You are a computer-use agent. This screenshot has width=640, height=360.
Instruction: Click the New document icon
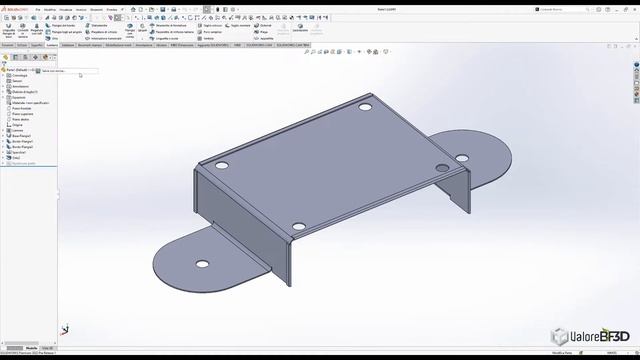[141, 9]
